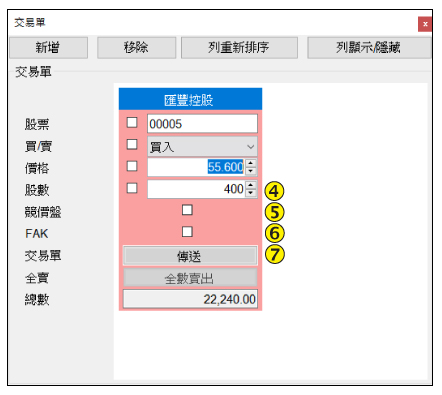The width and height of the screenshot is (442, 395).
Task: Expand the 買入 buy/sell dropdown
Action: (202, 147)
